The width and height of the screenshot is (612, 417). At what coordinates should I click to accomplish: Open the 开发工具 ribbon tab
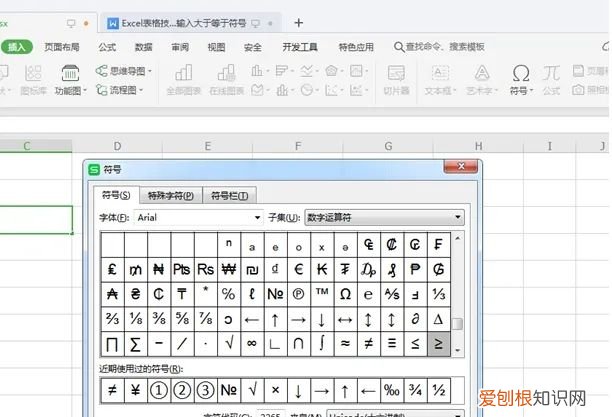click(300, 47)
